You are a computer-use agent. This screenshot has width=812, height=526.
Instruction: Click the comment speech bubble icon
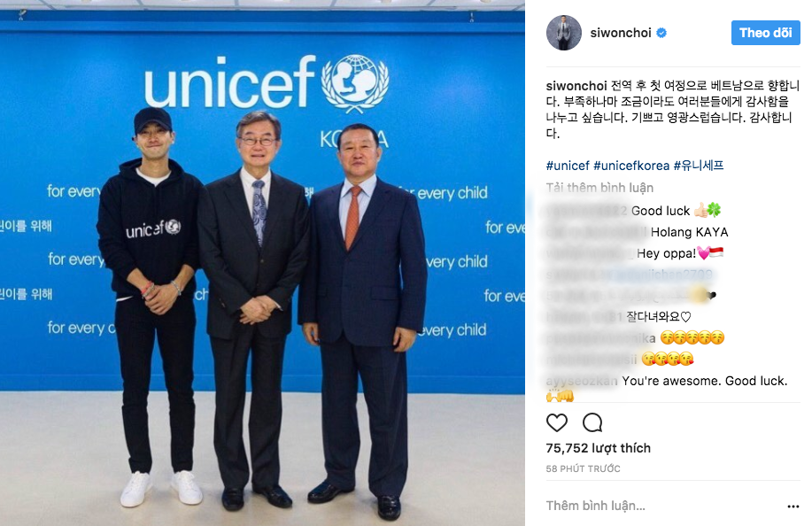click(592, 423)
